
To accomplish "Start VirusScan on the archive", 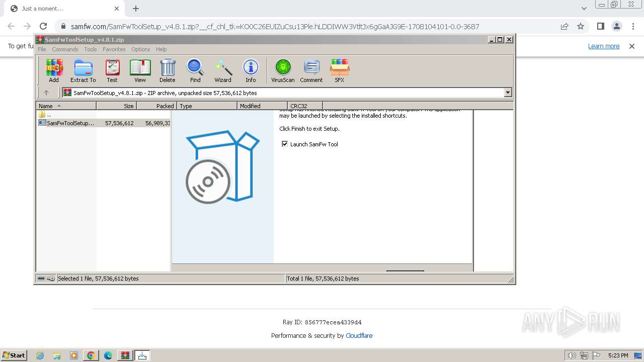I will (283, 70).
